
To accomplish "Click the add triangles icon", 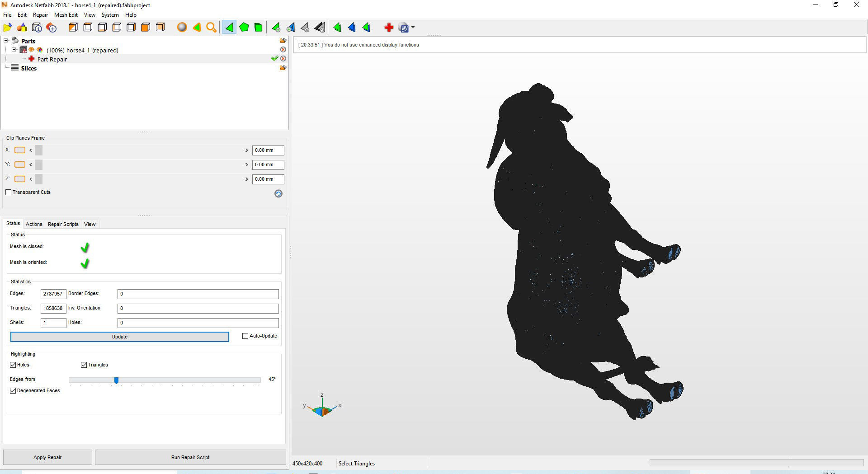I will click(276, 28).
